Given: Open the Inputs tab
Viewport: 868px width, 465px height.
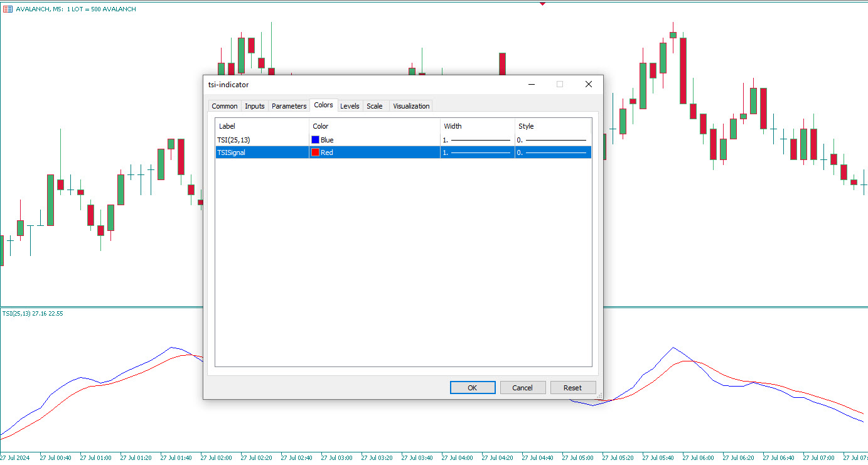Looking at the screenshot, I should click(x=254, y=106).
